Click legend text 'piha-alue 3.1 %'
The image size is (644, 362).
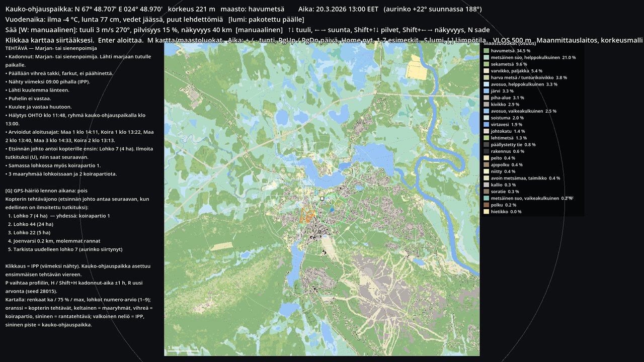[x=508, y=98]
